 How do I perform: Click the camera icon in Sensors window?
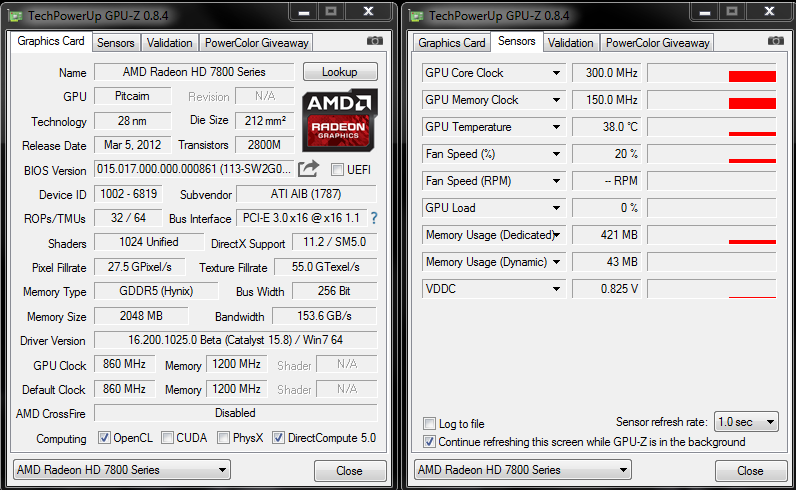pos(775,42)
